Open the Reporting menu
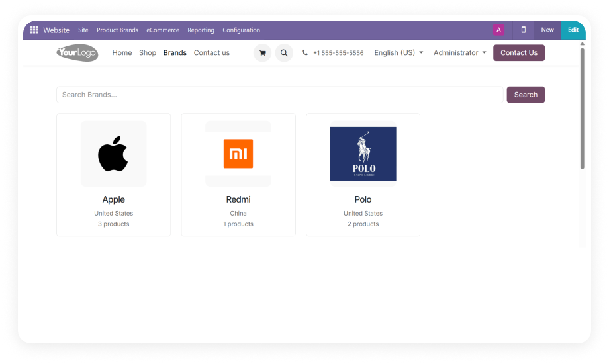 [x=201, y=30]
